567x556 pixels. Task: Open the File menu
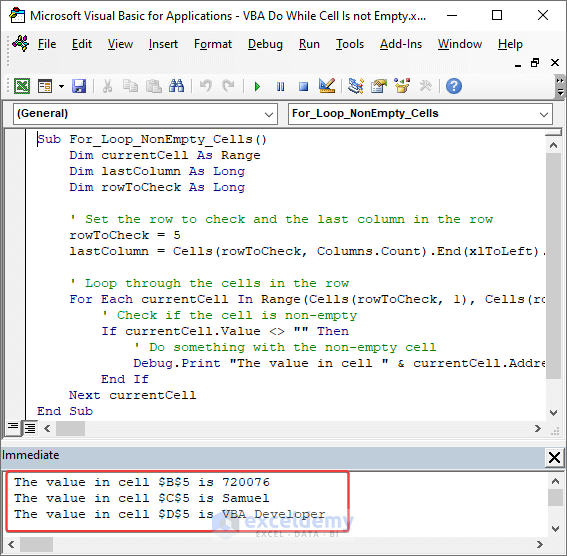(x=47, y=44)
